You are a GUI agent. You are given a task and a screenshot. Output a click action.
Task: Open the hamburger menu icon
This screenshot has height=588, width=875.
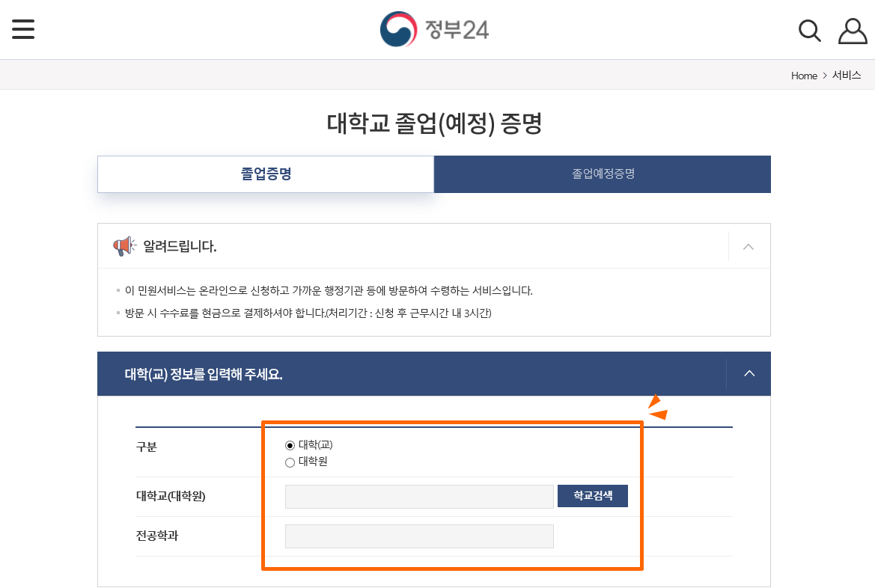pyautogui.click(x=23, y=29)
